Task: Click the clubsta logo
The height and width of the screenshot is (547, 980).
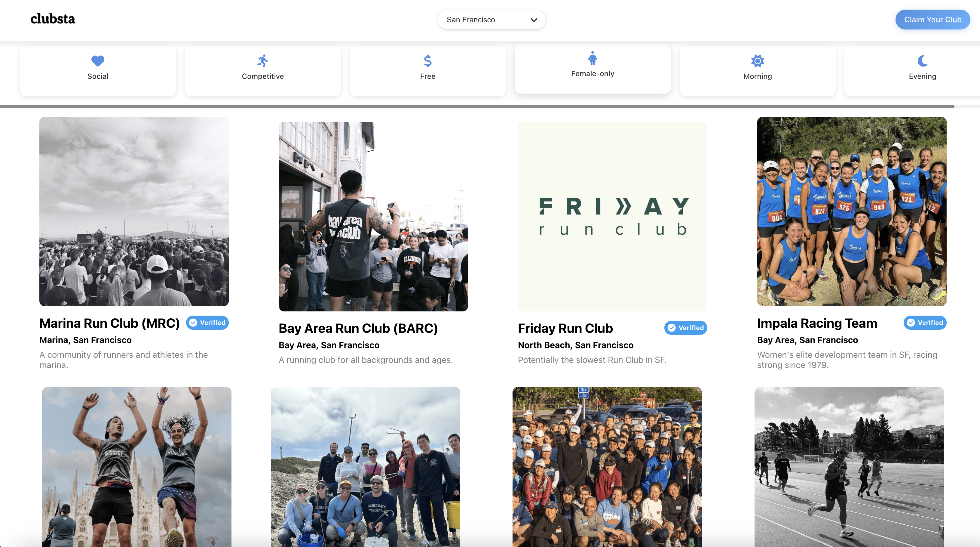Action: click(x=53, y=19)
